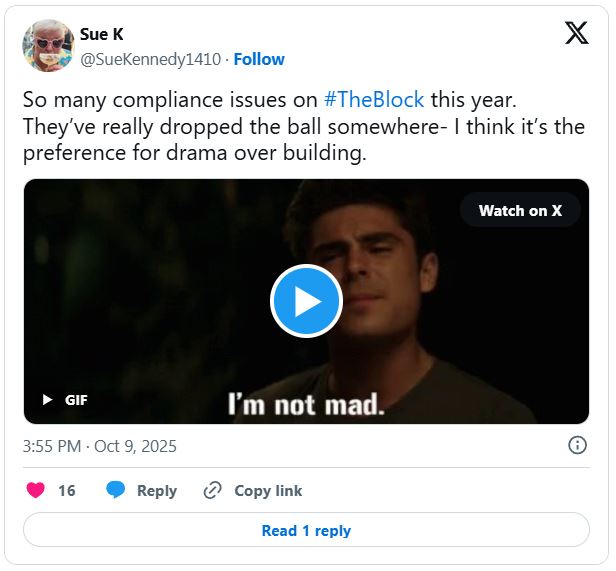616x571 pixels.
Task: Click the info circle icon
Action: 577,446
